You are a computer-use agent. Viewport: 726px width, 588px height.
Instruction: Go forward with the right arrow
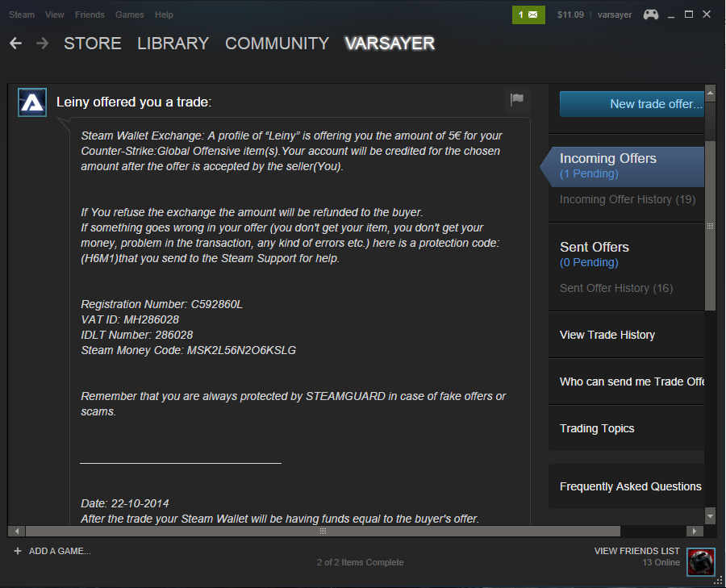click(x=42, y=44)
